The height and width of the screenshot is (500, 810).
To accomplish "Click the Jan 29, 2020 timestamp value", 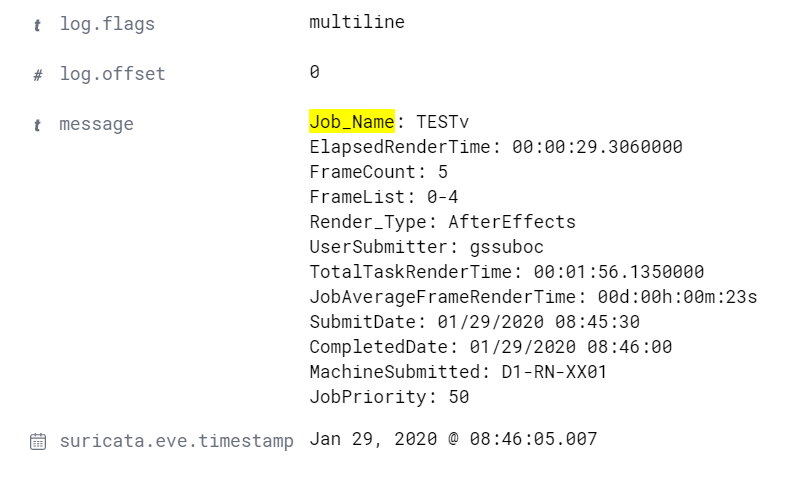I will [453, 439].
